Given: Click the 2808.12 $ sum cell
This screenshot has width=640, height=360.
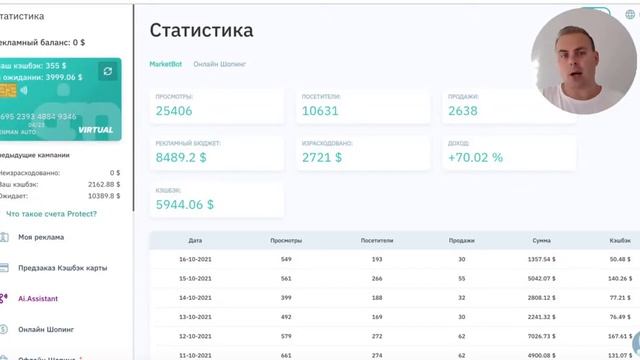Looking at the screenshot, I should tap(541, 298).
